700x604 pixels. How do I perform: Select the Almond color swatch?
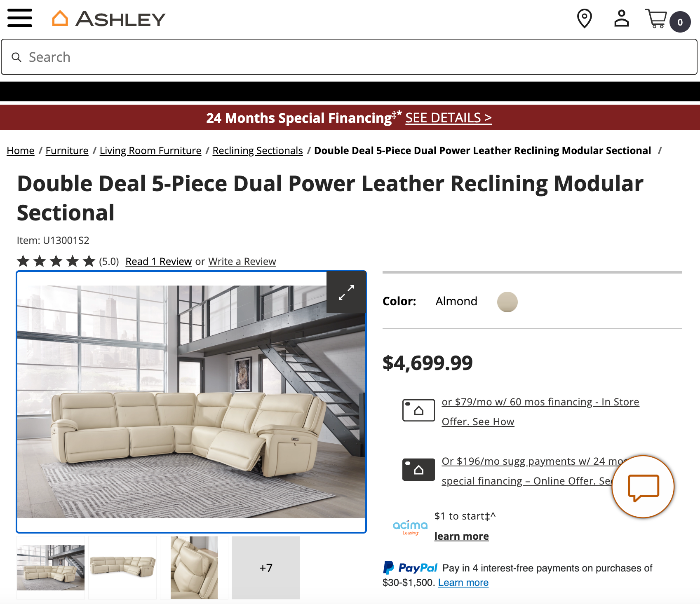507,302
